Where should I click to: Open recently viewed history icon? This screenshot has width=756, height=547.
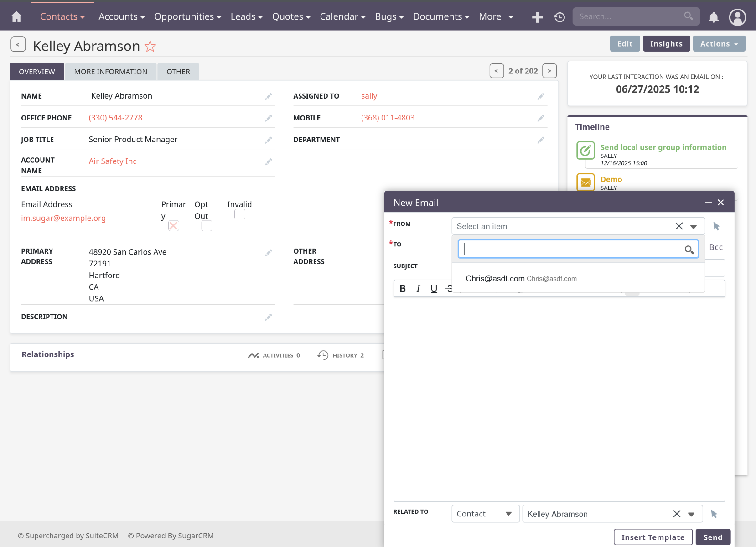coord(559,17)
